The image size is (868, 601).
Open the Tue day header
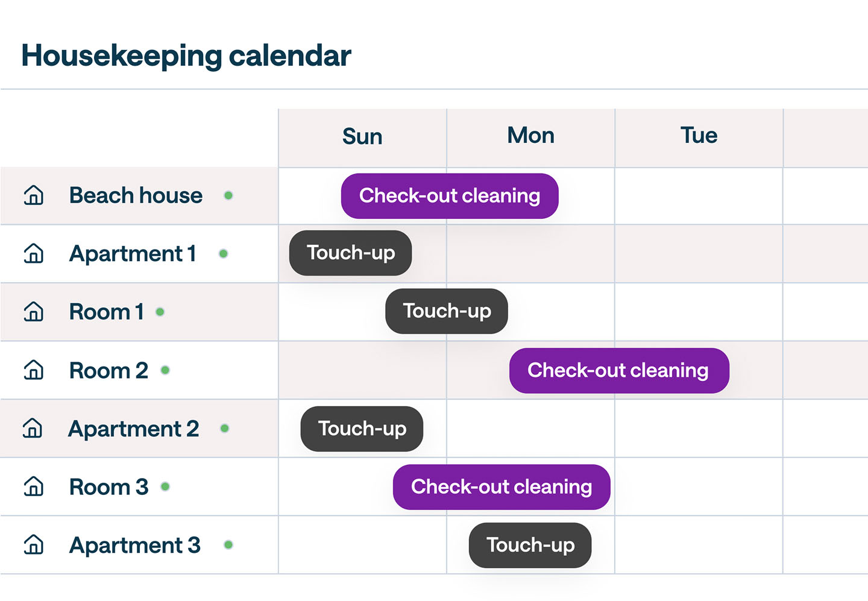click(699, 136)
